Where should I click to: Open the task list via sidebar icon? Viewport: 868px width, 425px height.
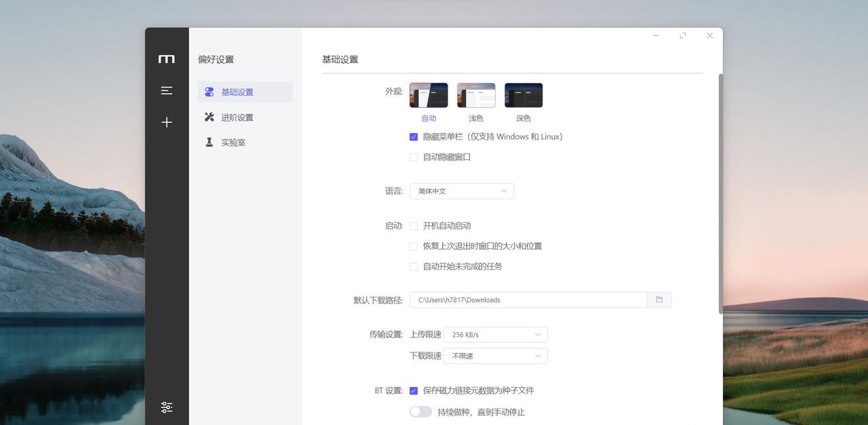pyautogui.click(x=166, y=90)
